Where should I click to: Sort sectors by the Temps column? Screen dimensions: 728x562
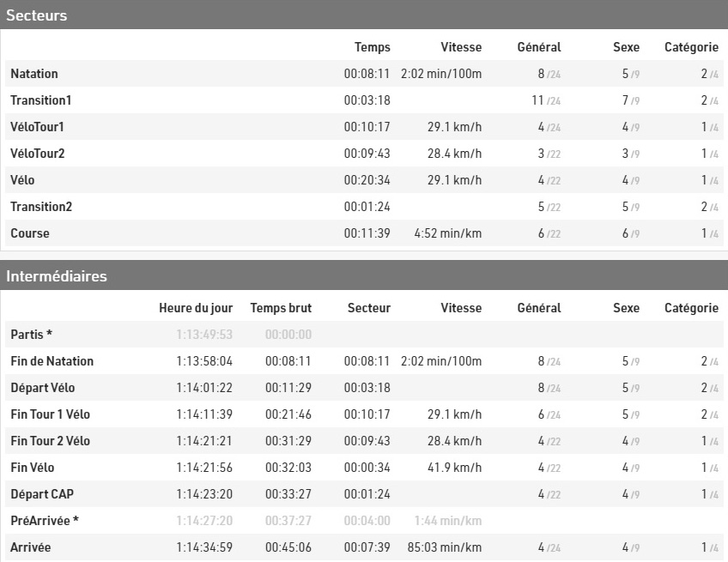372,47
